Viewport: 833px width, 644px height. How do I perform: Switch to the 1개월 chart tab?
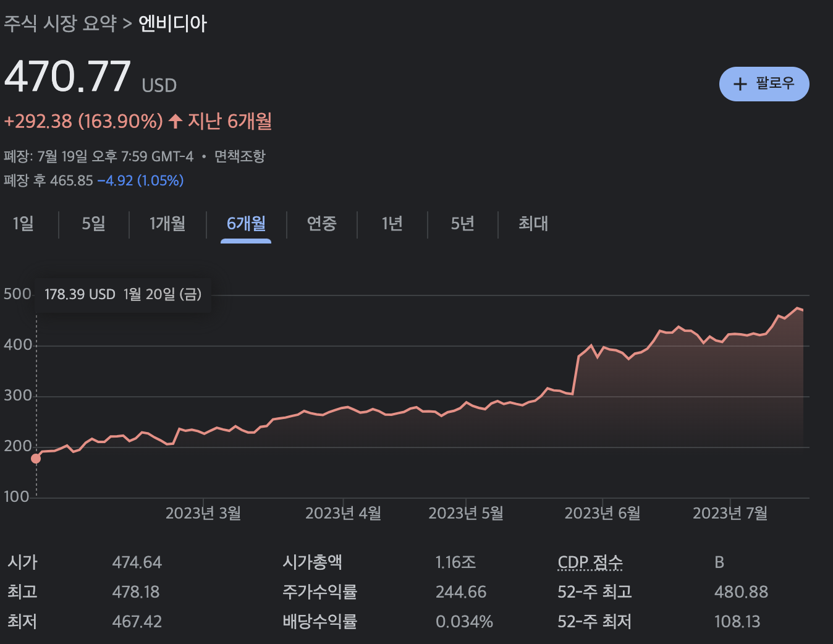tap(167, 223)
